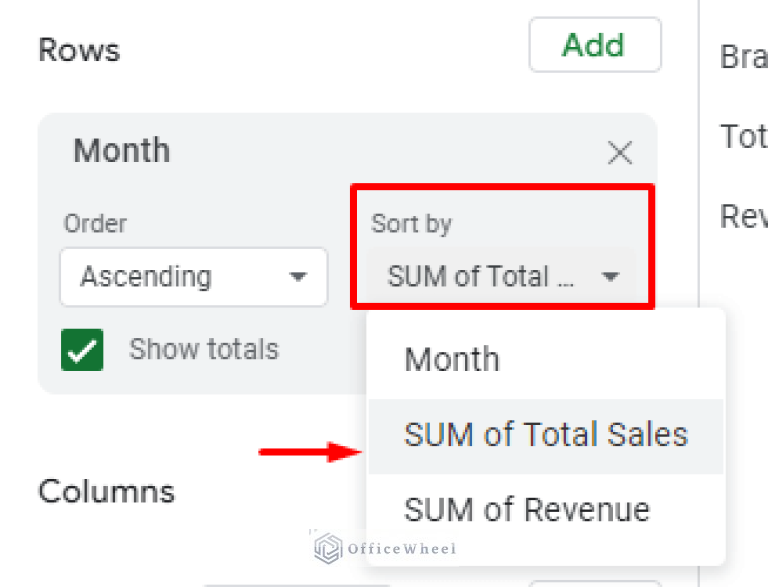Click the Show totals label
The width and height of the screenshot is (768, 587).
tap(204, 349)
